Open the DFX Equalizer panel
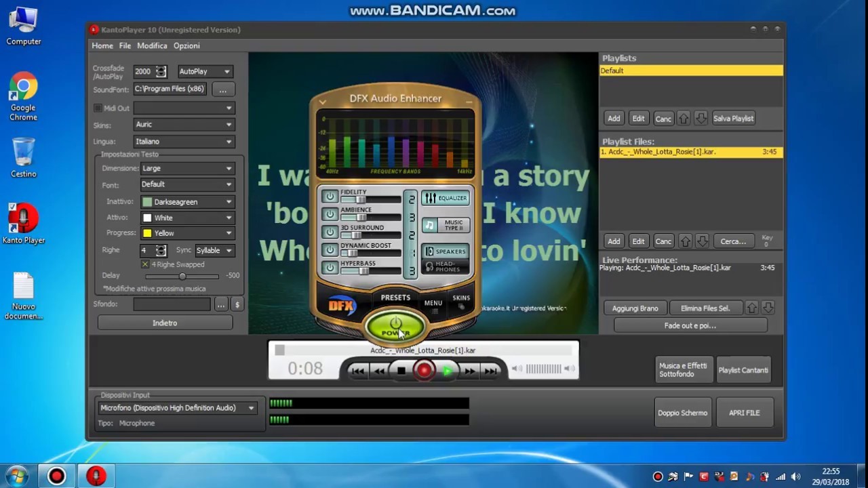Viewport: 868px width, 488px height. tap(445, 198)
